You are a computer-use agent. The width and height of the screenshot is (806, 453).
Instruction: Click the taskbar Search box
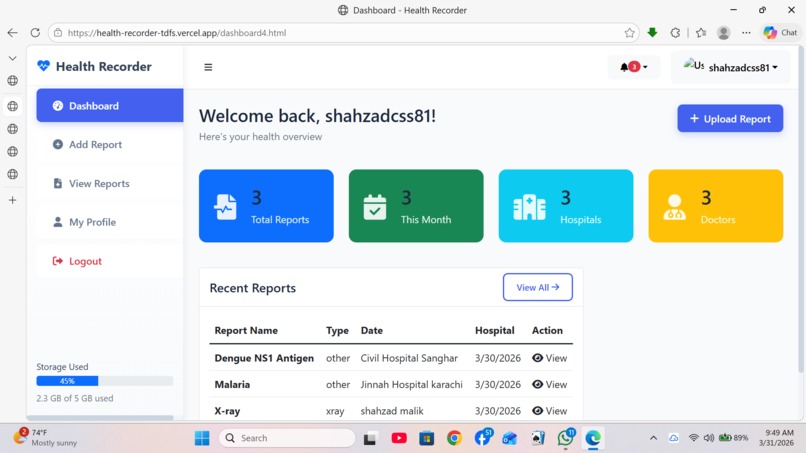pyautogui.click(x=287, y=438)
